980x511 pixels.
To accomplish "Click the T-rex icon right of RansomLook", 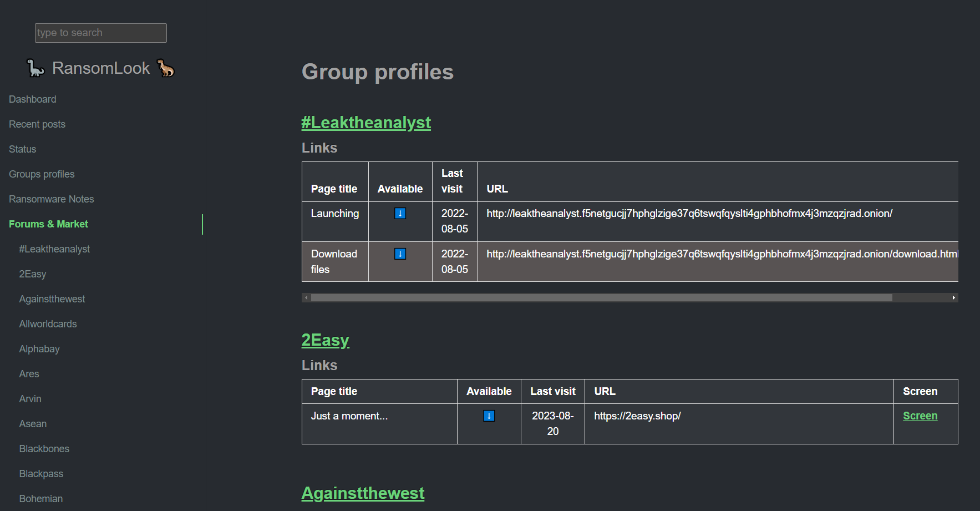I will [x=166, y=68].
